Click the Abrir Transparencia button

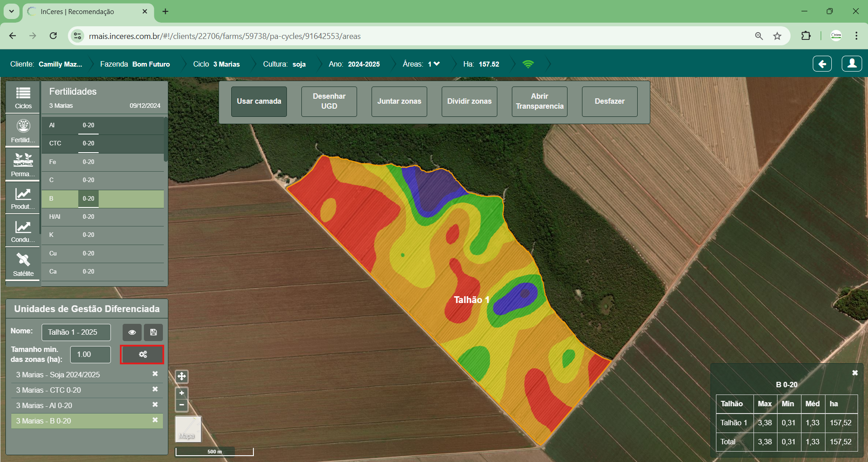(539, 101)
